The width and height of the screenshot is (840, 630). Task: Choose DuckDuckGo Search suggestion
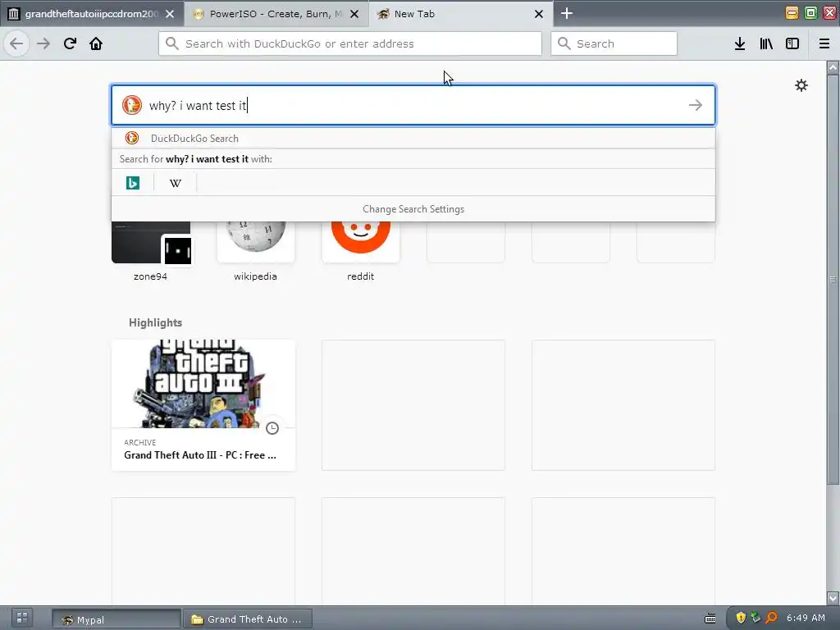[413, 138]
